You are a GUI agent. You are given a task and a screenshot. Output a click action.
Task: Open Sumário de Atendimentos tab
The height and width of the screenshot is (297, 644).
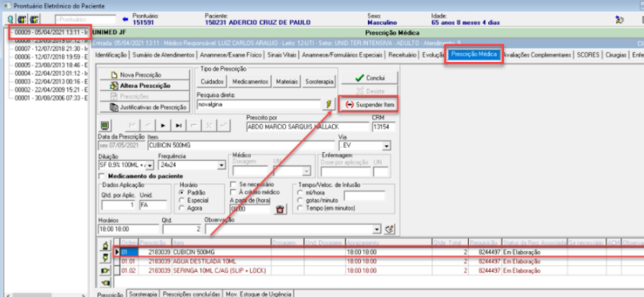click(x=163, y=55)
